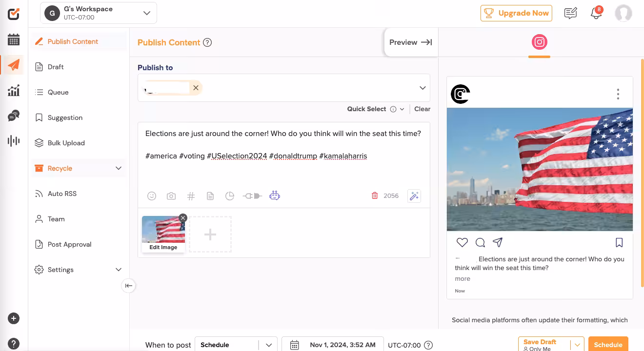Image resolution: width=644 pixels, height=351 pixels.
Task: Click the Publish Content help icon
Action: [x=207, y=42]
